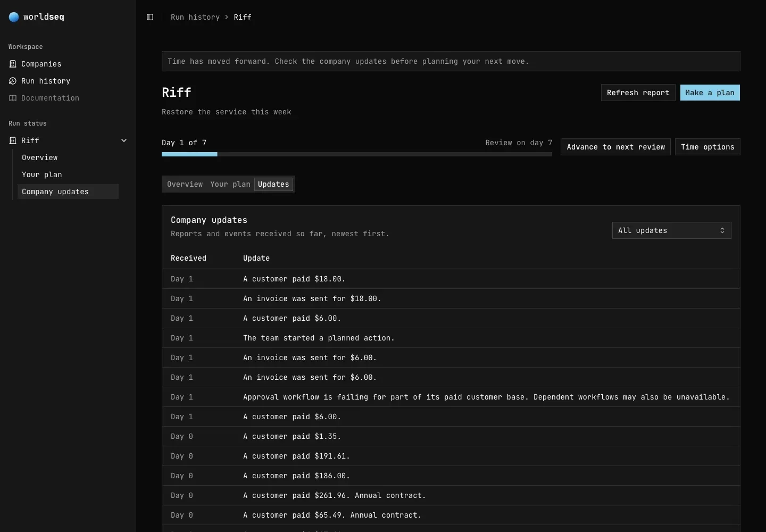Switch to the Overview tab
Image resolution: width=766 pixels, height=532 pixels.
click(185, 184)
